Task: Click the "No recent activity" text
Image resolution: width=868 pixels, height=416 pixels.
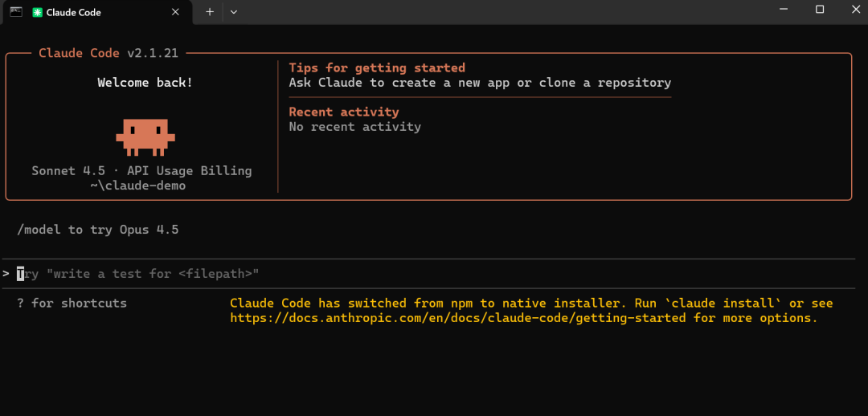Action: coord(355,127)
